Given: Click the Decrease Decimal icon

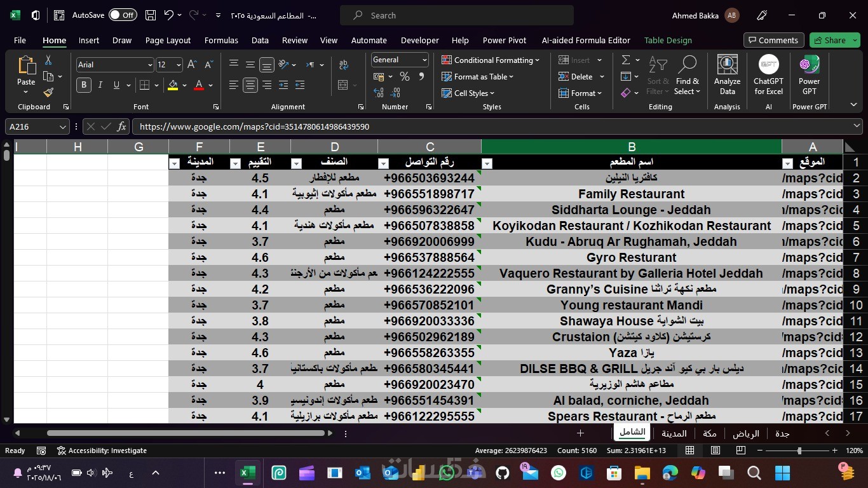Looking at the screenshot, I should click(397, 93).
